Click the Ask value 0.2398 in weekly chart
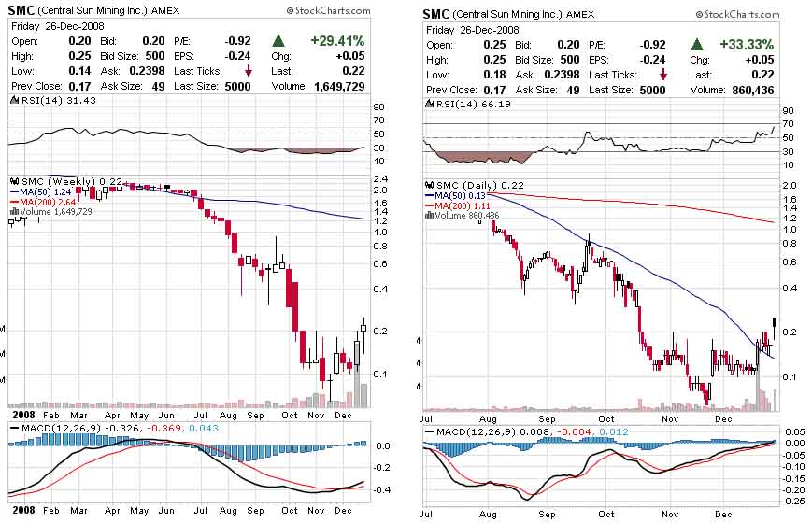Image resolution: width=812 pixels, height=523 pixels. point(147,71)
